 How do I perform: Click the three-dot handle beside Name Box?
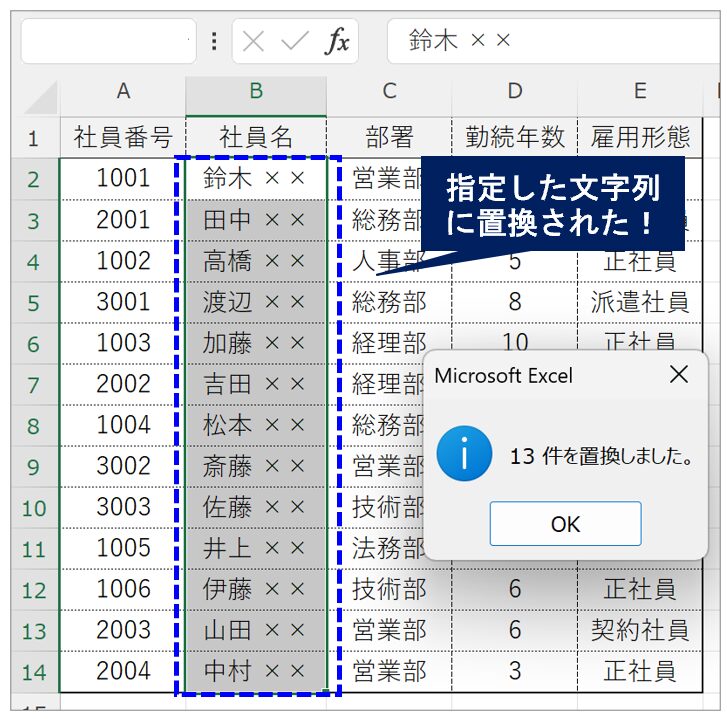click(214, 41)
